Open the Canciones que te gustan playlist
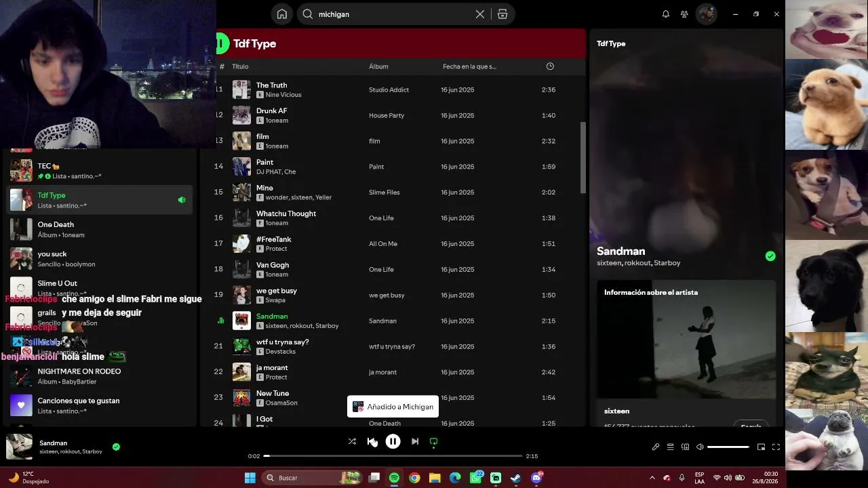The height and width of the screenshot is (488, 868). (x=100, y=405)
